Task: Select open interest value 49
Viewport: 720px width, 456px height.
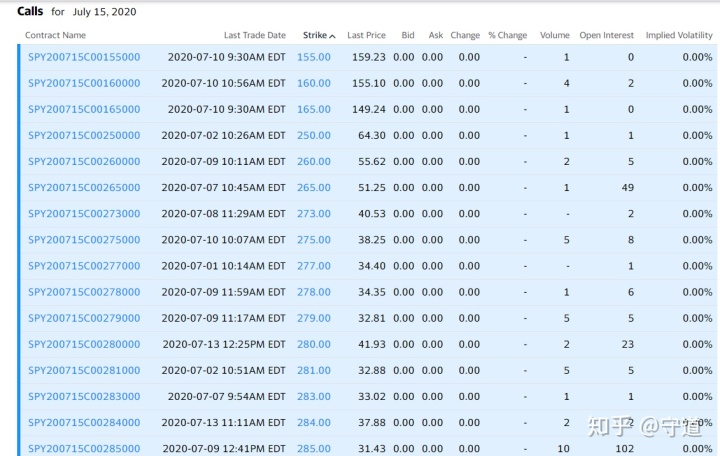Action: coord(628,188)
